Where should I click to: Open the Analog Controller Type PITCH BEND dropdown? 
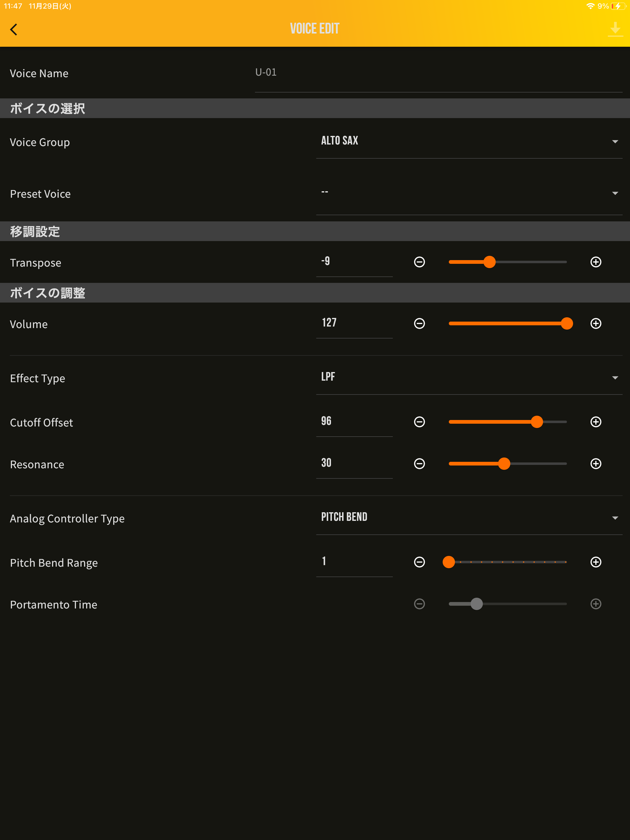[469, 517]
